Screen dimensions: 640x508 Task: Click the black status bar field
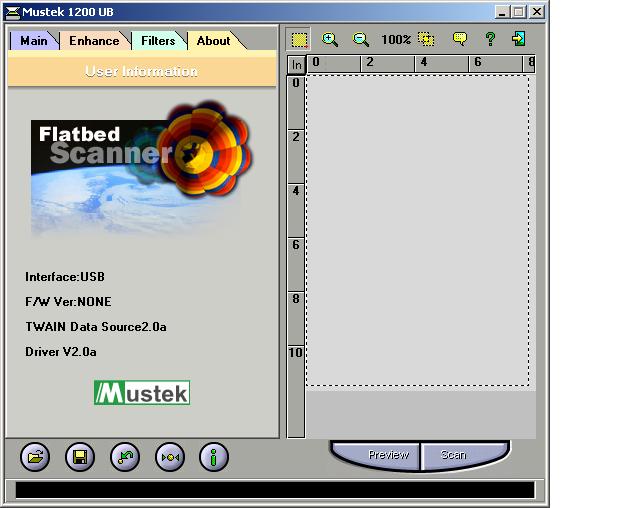click(275, 490)
